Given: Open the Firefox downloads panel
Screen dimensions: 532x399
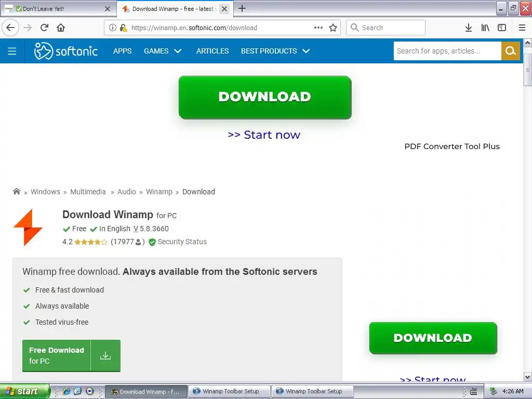Looking at the screenshot, I should [469, 28].
